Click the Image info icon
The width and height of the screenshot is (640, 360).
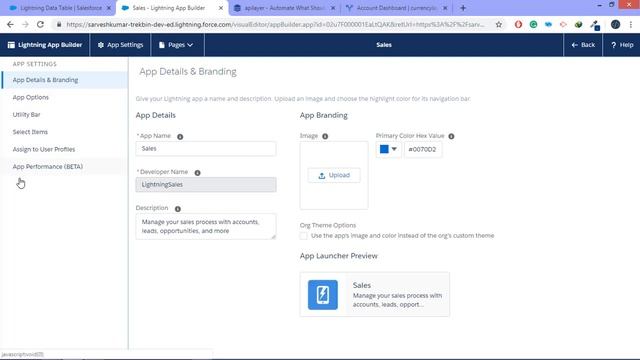[325, 136]
